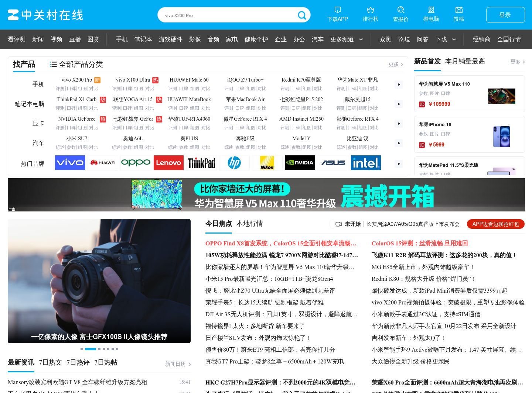Open the 笔记本 nav menu item

(x=143, y=39)
